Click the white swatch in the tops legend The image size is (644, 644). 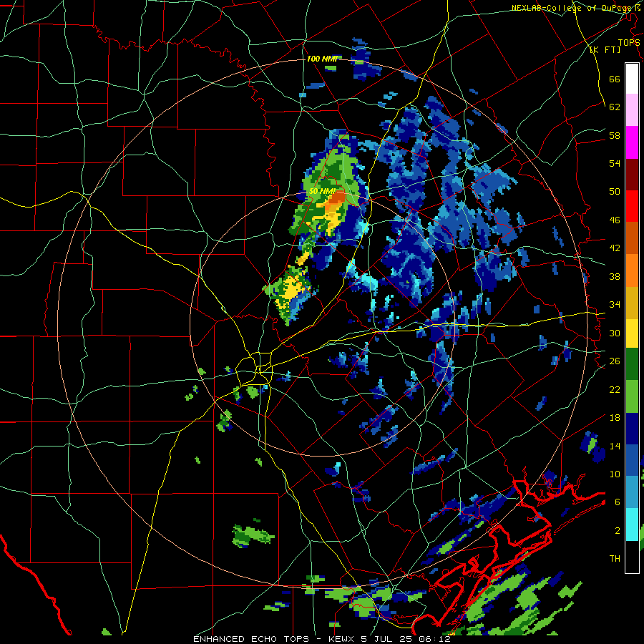coord(632,79)
